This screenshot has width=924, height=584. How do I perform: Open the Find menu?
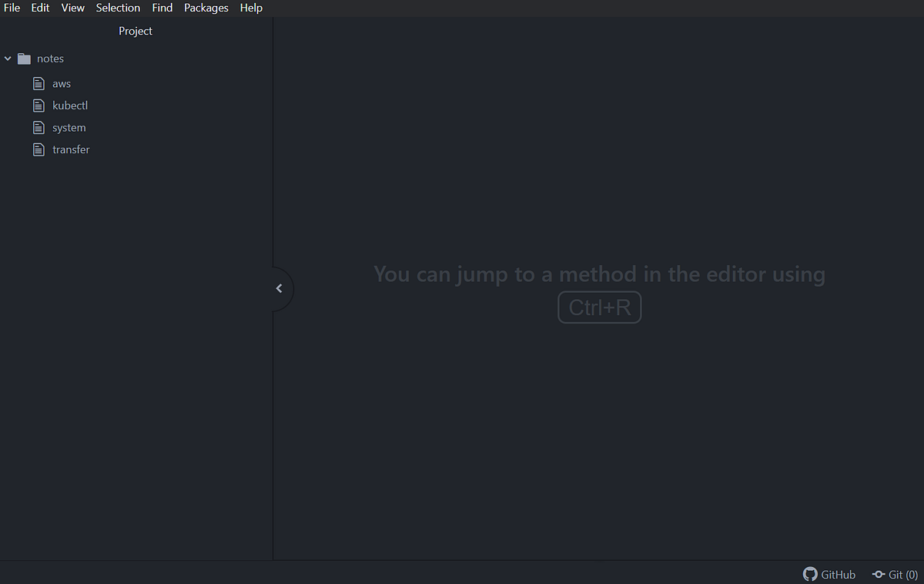pyautogui.click(x=162, y=8)
